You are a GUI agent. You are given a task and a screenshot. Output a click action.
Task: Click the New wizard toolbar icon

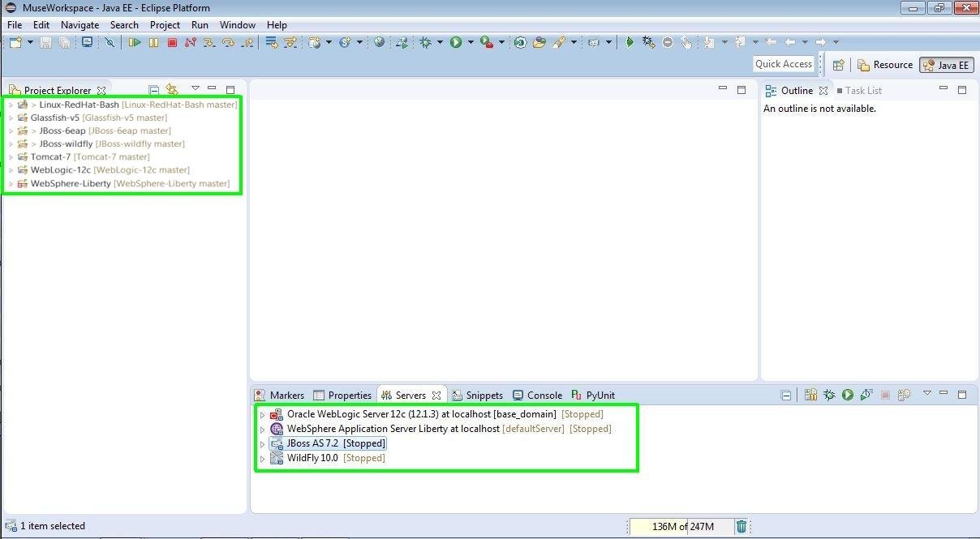tap(15, 42)
